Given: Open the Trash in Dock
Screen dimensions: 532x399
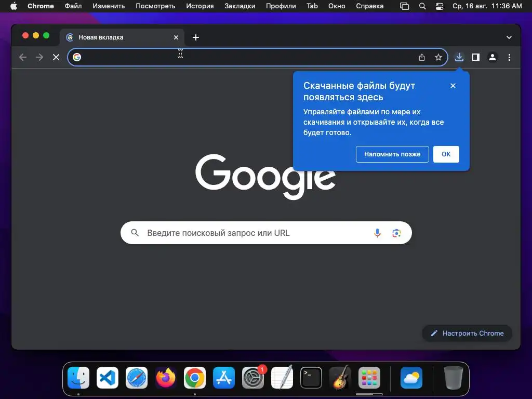Looking at the screenshot, I should coord(453,378).
